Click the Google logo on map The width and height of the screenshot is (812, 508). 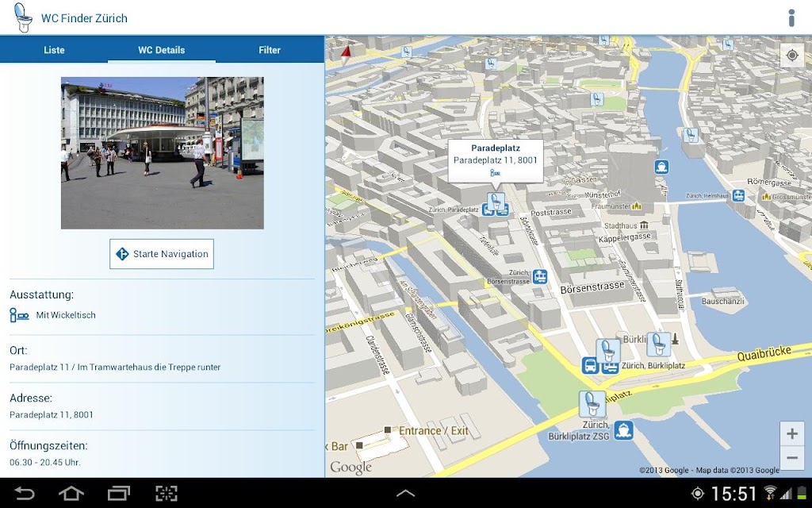pyautogui.click(x=351, y=468)
